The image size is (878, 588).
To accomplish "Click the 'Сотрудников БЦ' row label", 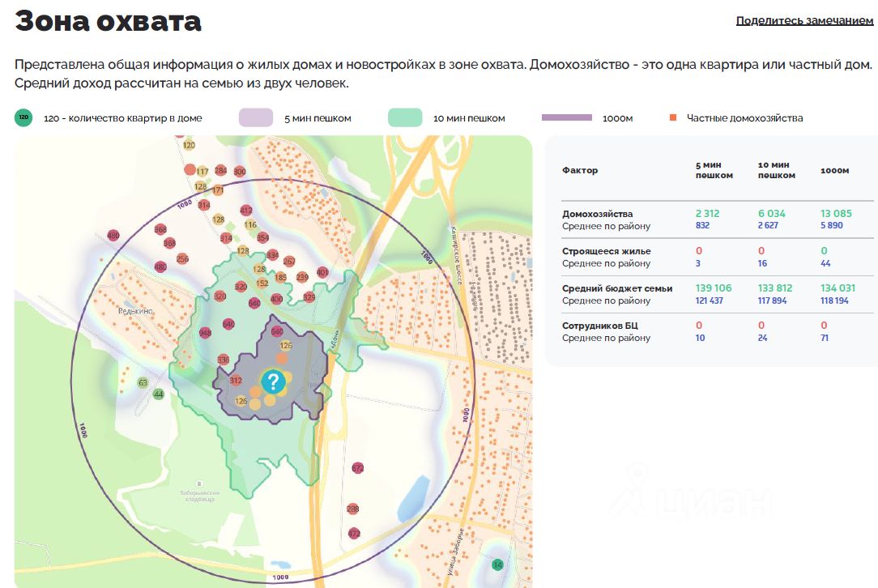I will tap(599, 326).
